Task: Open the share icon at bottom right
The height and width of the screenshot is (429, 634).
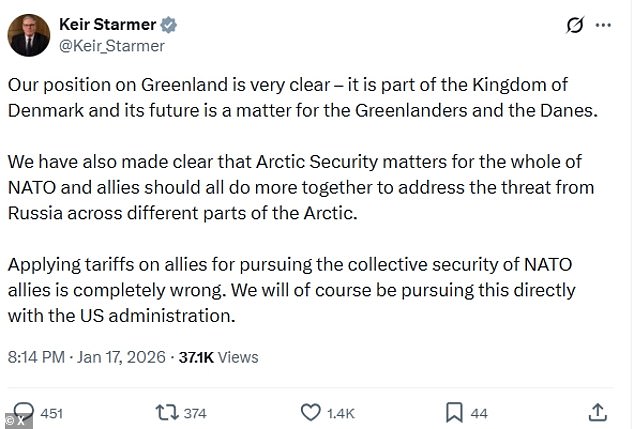Action: pos(596,411)
